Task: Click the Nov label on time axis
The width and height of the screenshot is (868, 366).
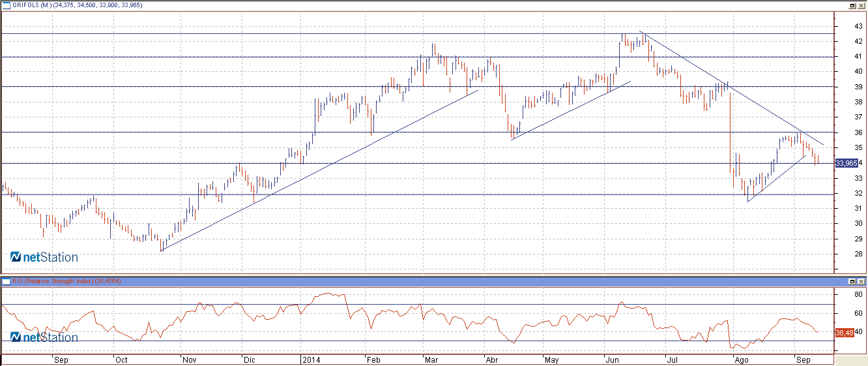Action: click(190, 359)
